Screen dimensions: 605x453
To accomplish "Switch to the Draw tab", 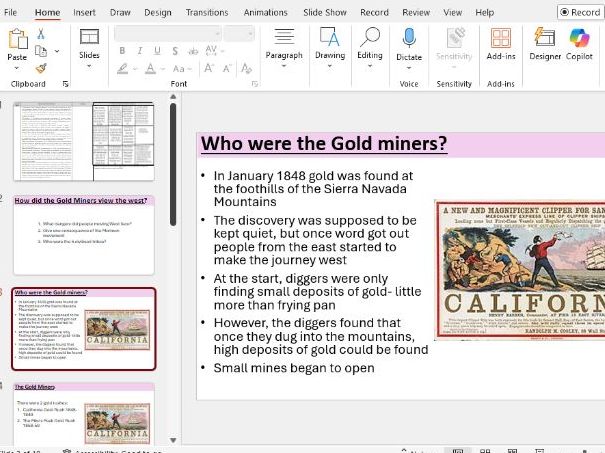I will click(x=120, y=12).
